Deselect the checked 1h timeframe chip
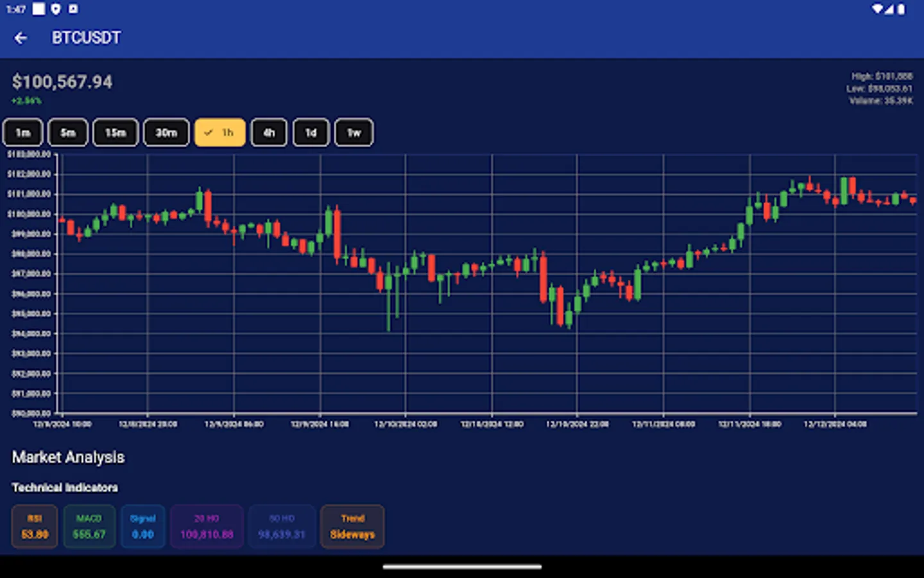 tap(219, 132)
